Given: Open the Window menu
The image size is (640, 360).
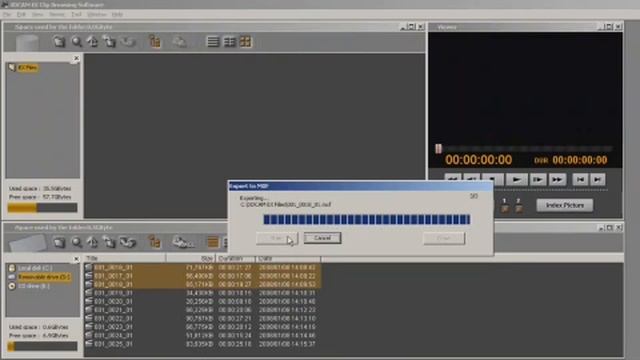Looking at the screenshot, I should point(97,14).
